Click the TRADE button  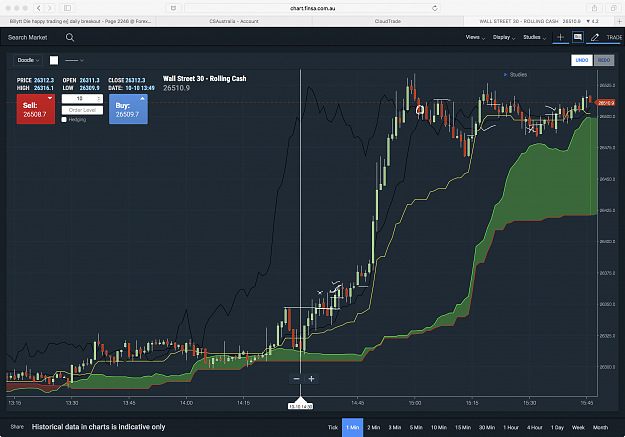pyautogui.click(x=614, y=37)
